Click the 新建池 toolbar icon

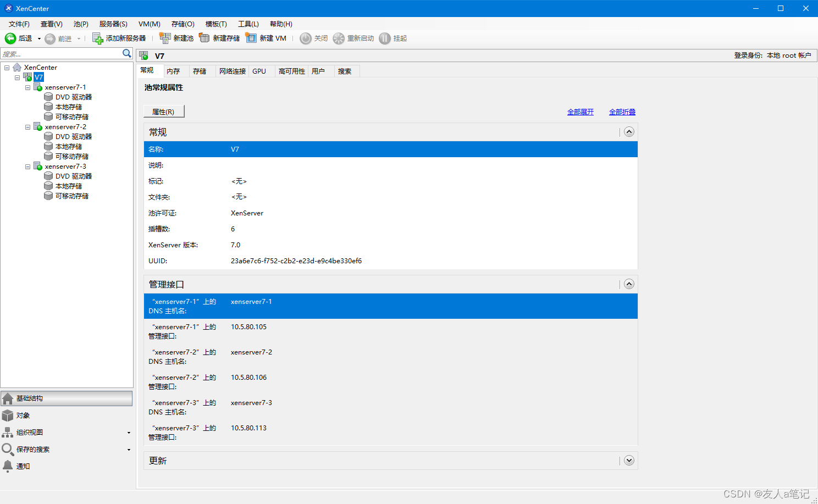pos(165,38)
